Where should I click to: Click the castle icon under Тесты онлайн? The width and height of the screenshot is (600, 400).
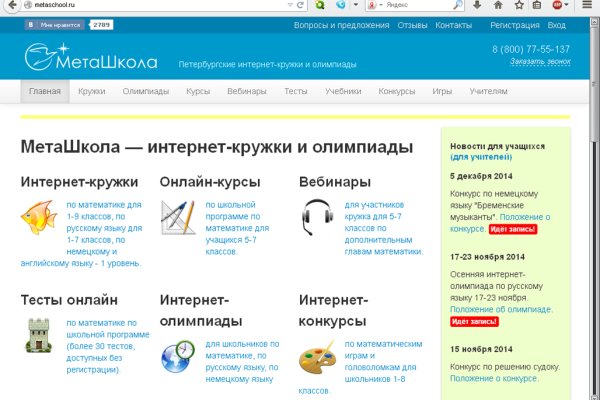click(38, 335)
